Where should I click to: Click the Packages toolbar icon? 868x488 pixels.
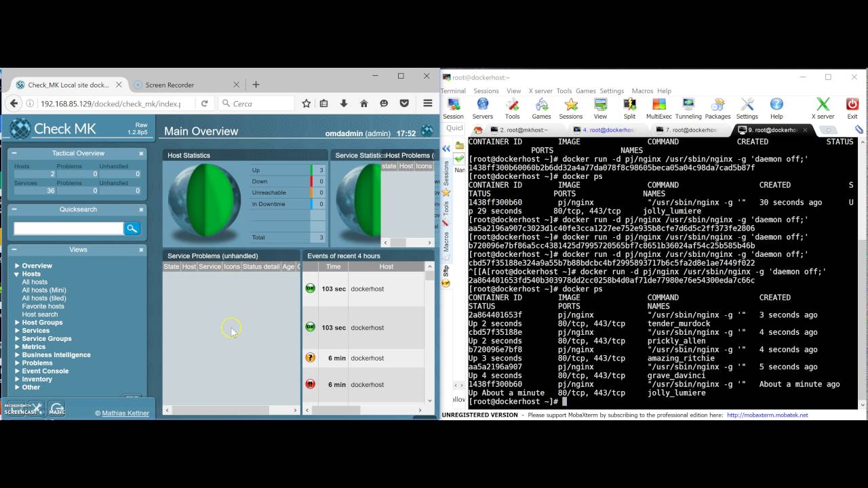tap(717, 108)
